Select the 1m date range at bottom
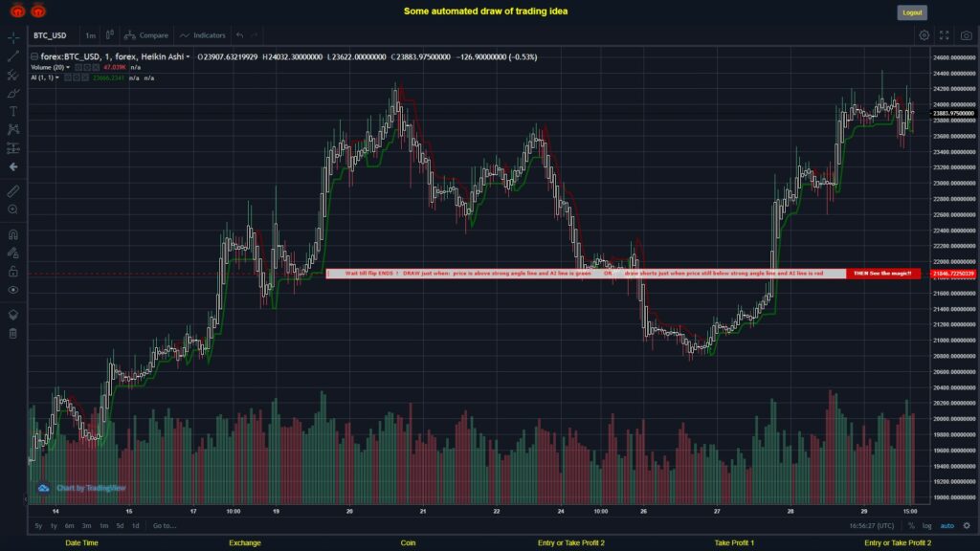The height and width of the screenshot is (551, 980). click(103, 526)
